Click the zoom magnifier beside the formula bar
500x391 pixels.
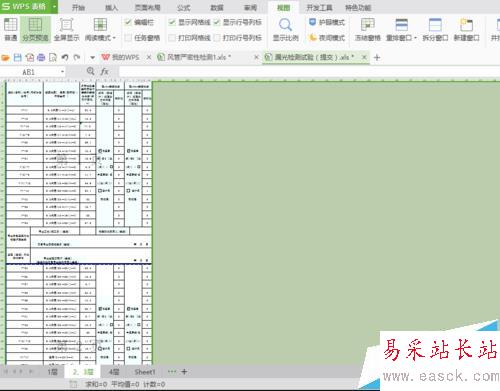90,71
